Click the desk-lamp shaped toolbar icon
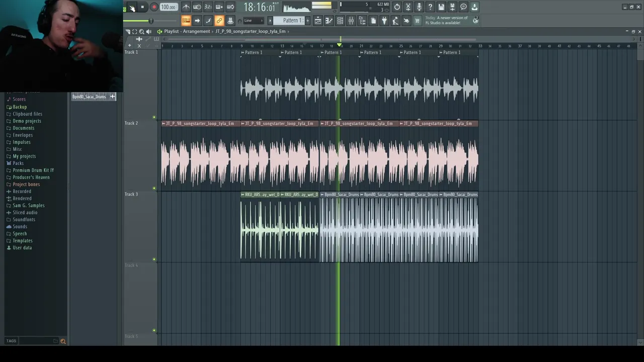644x362 pixels. (395, 21)
